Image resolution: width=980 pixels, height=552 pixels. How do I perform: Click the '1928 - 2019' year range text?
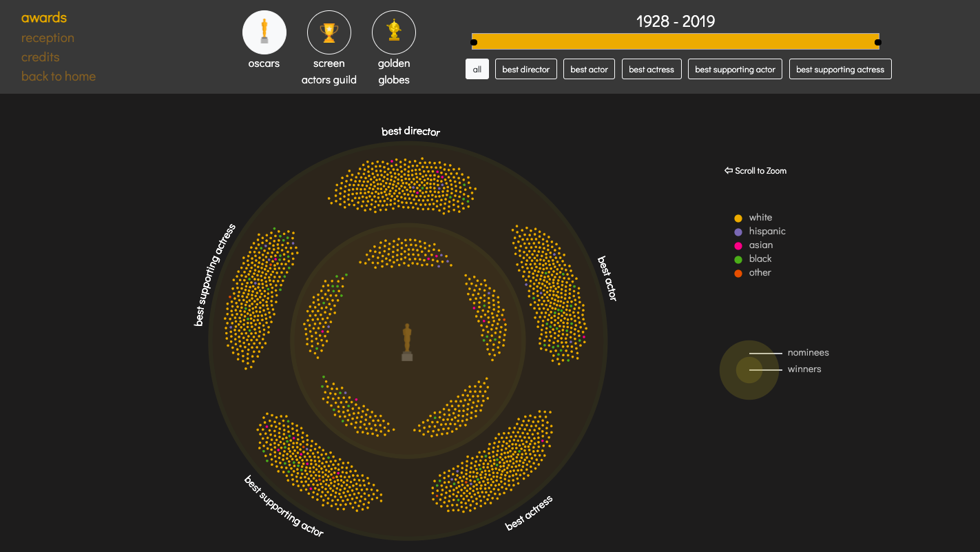tap(676, 21)
